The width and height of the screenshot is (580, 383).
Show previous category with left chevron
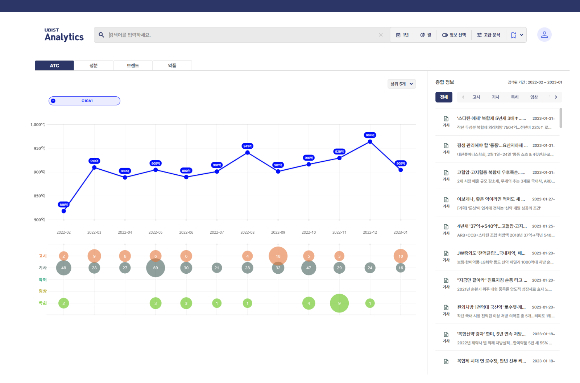pos(463,97)
